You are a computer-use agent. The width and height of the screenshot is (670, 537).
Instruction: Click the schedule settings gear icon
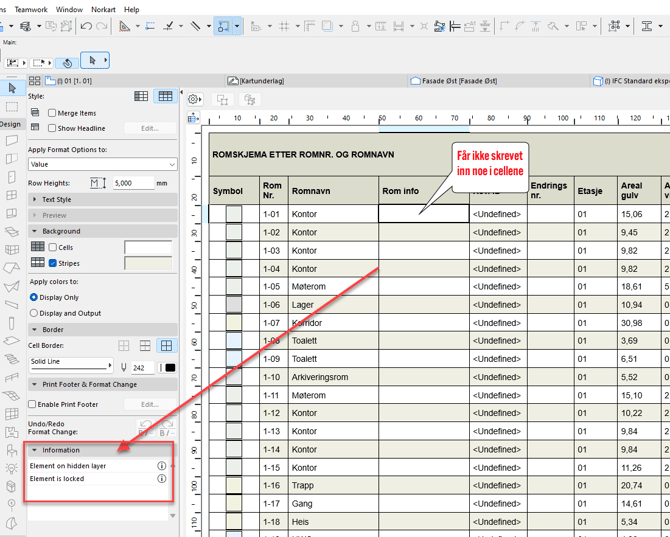195,100
